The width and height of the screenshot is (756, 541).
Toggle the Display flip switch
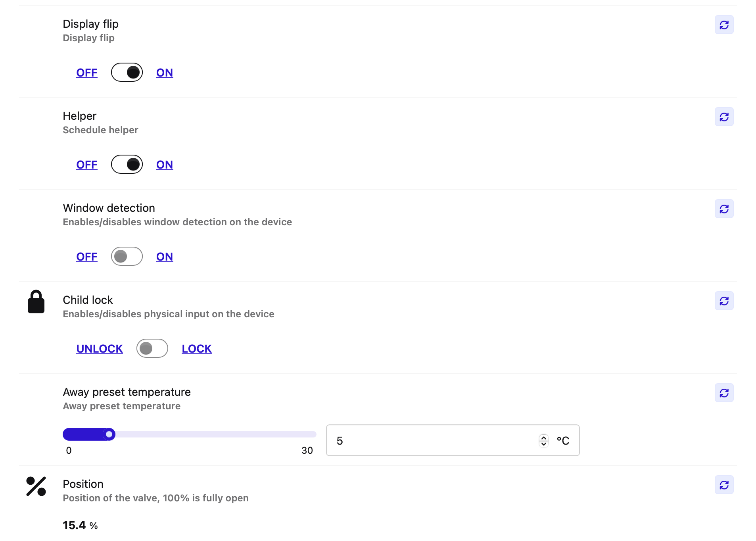pos(127,72)
